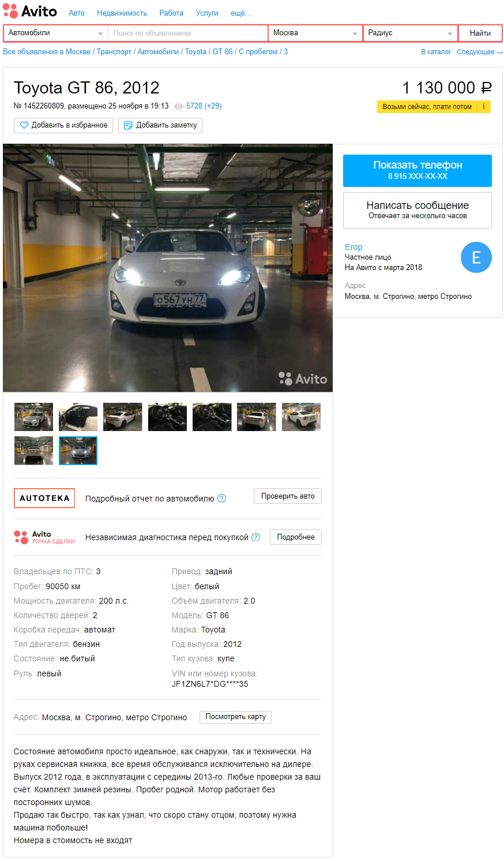Go to GT 86 breadcrumb
504x861 pixels.
(x=223, y=51)
